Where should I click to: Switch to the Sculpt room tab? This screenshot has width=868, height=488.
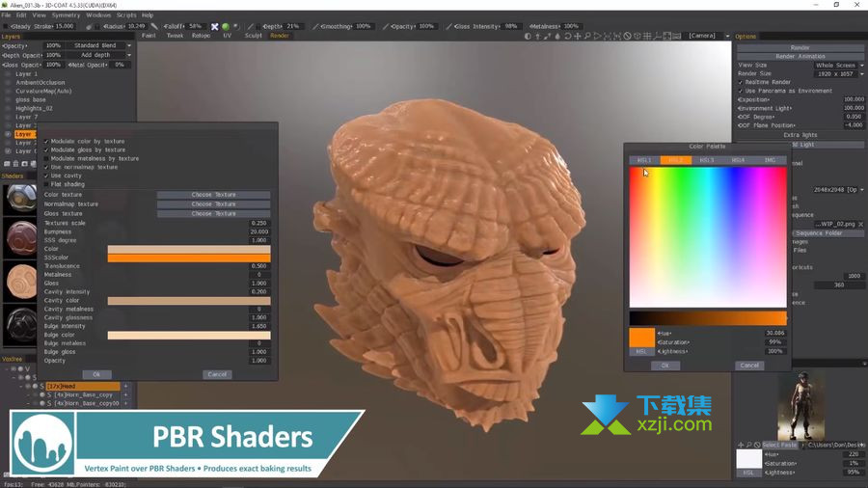coord(253,36)
